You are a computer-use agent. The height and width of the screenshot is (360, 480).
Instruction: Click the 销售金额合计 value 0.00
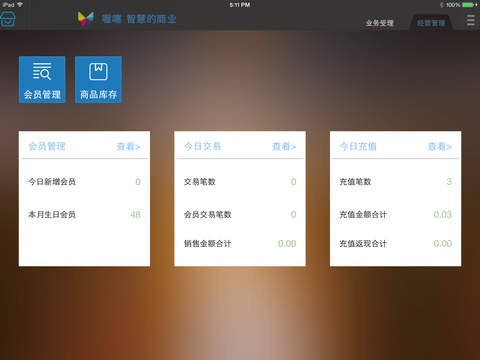tap(287, 244)
